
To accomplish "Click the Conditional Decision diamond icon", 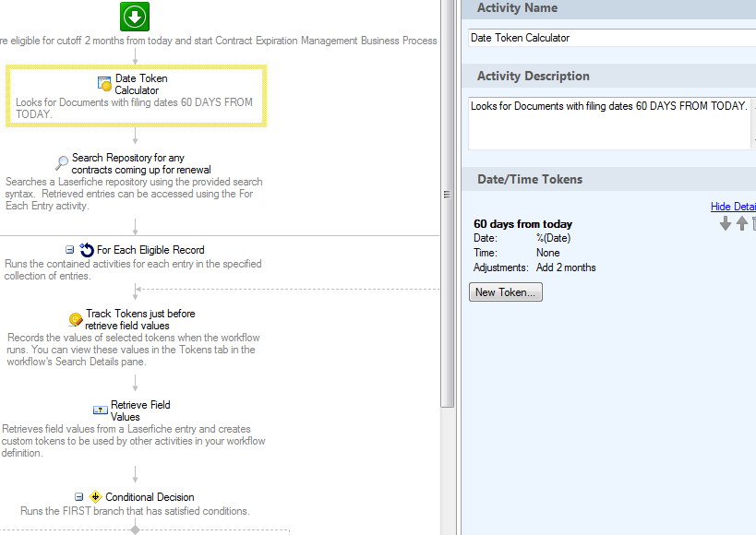I will (96, 497).
